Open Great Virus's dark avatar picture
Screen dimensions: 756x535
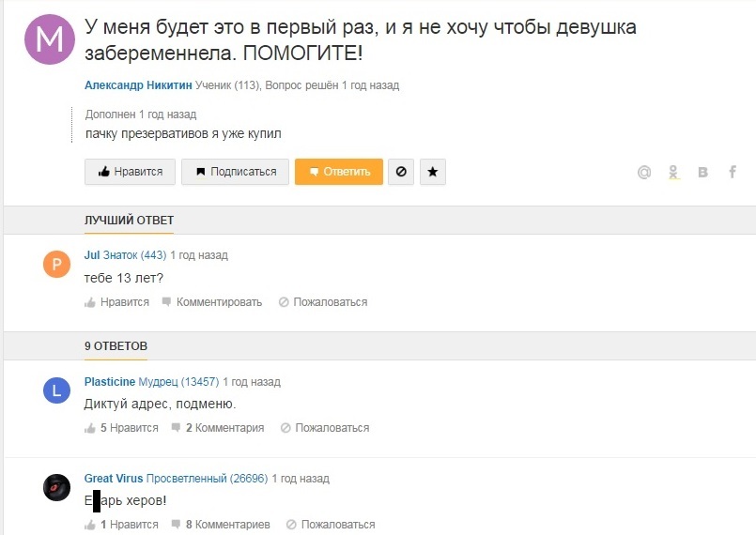click(56, 486)
